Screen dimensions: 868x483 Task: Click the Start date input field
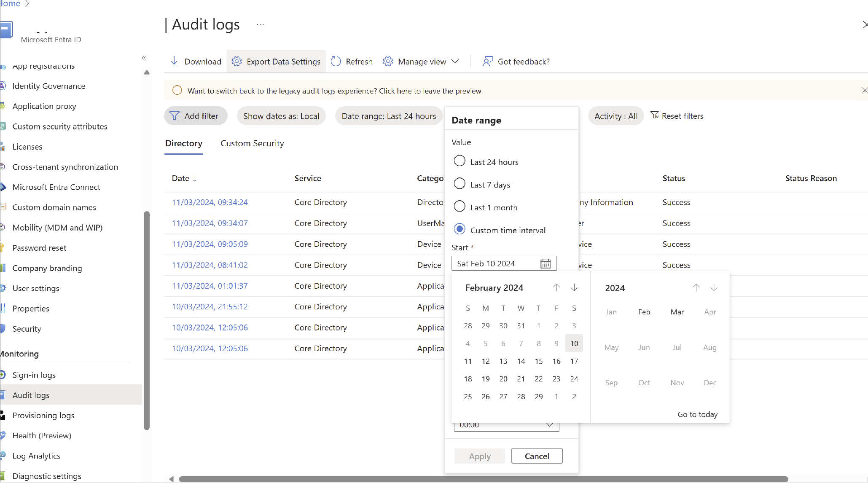(x=504, y=263)
